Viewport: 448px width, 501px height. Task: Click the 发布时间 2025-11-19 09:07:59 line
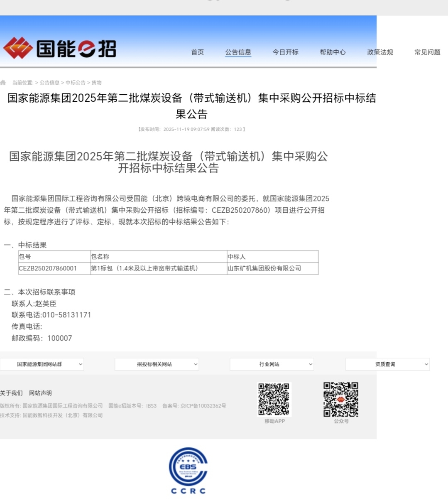tap(191, 130)
